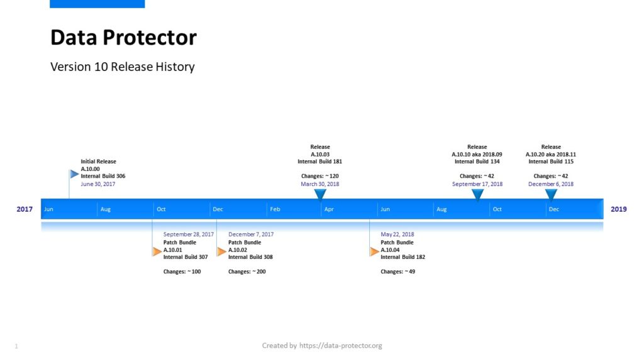Click the June 30, 2017 date text

(98, 185)
